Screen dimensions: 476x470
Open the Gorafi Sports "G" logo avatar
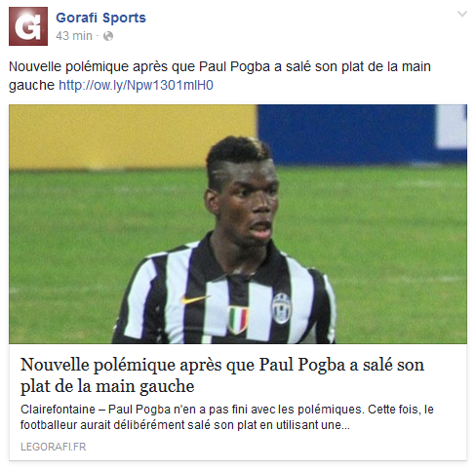(28, 26)
